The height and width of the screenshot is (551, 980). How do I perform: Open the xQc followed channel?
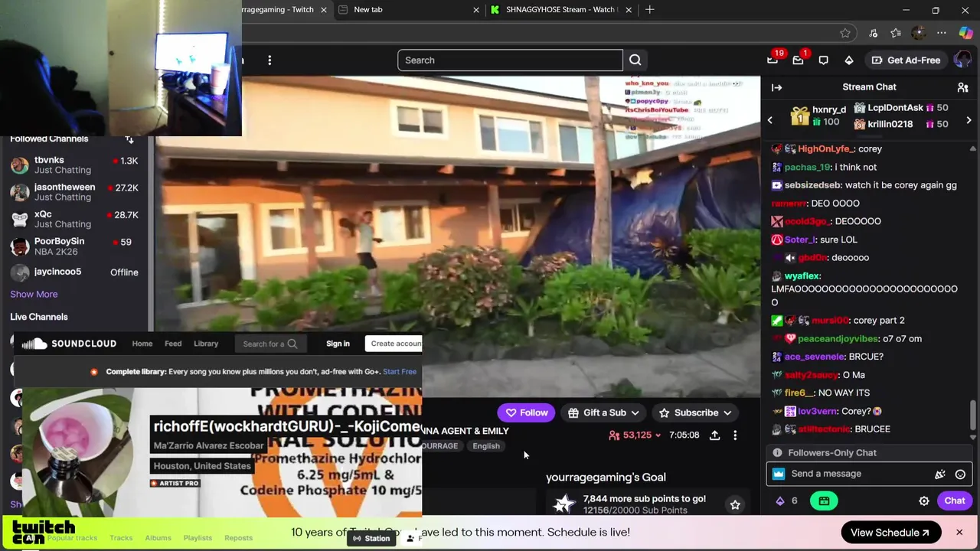point(74,219)
